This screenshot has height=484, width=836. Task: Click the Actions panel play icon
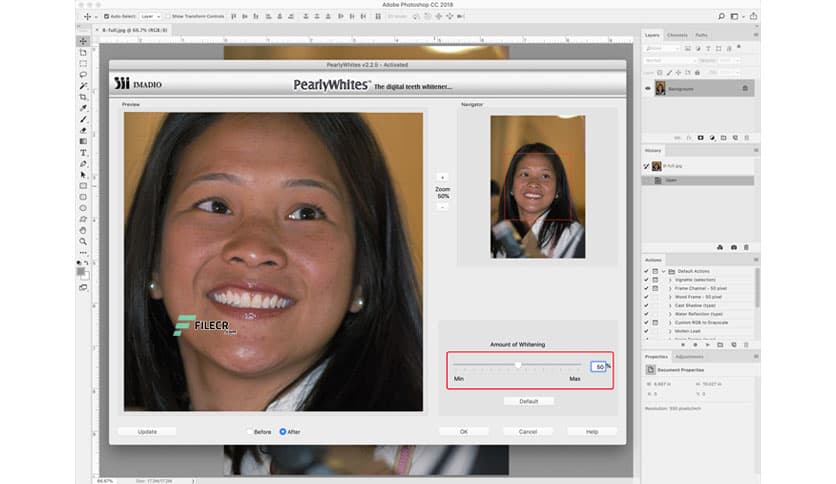click(708, 345)
